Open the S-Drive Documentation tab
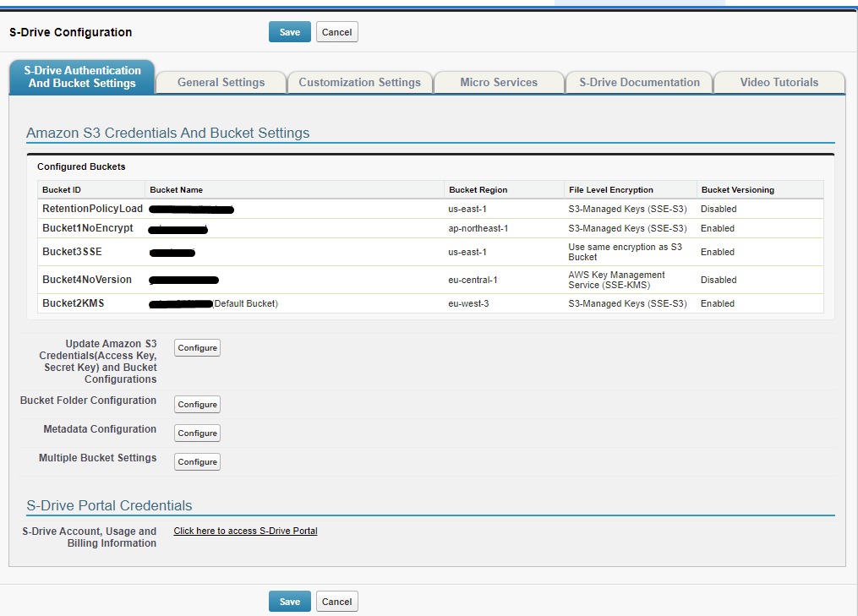The height and width of the screenshot is (616, 858). [x=638, y=82]
